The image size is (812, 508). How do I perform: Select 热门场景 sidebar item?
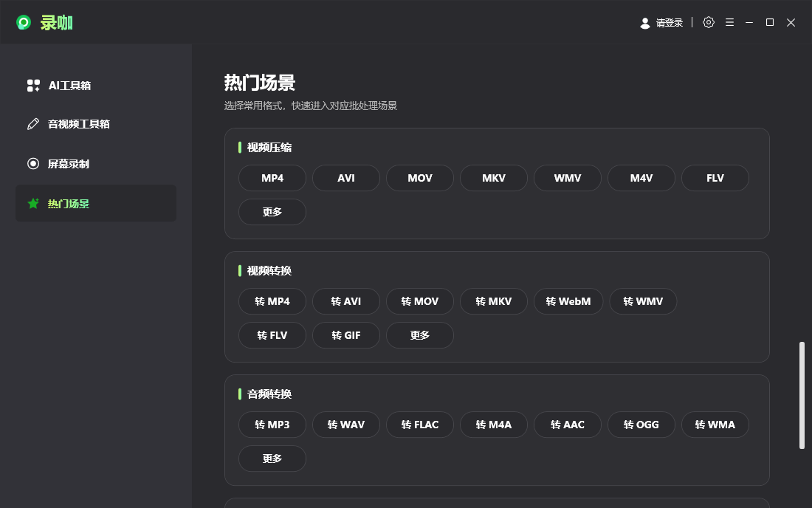click(96, 204)
